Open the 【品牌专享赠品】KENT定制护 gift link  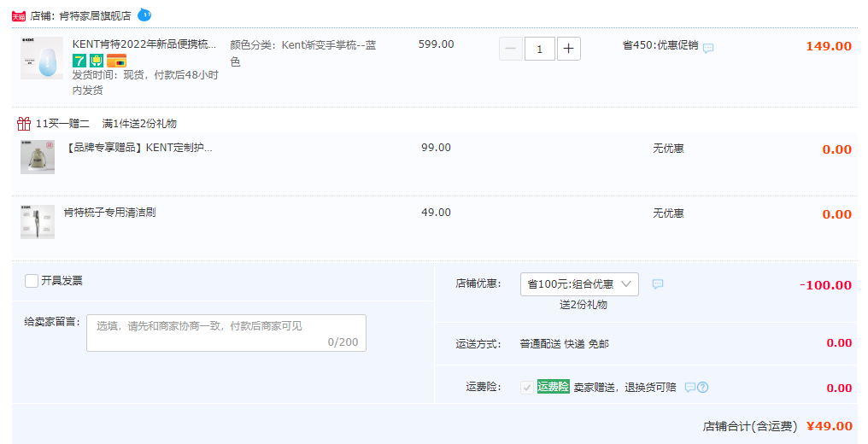pyautogui.click(x=138, y=148)
